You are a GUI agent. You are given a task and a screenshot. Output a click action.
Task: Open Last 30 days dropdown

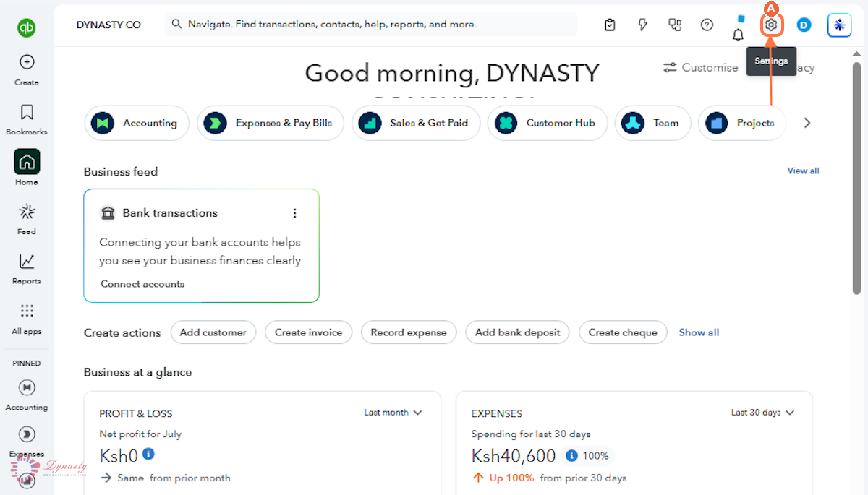pos(762,413)
